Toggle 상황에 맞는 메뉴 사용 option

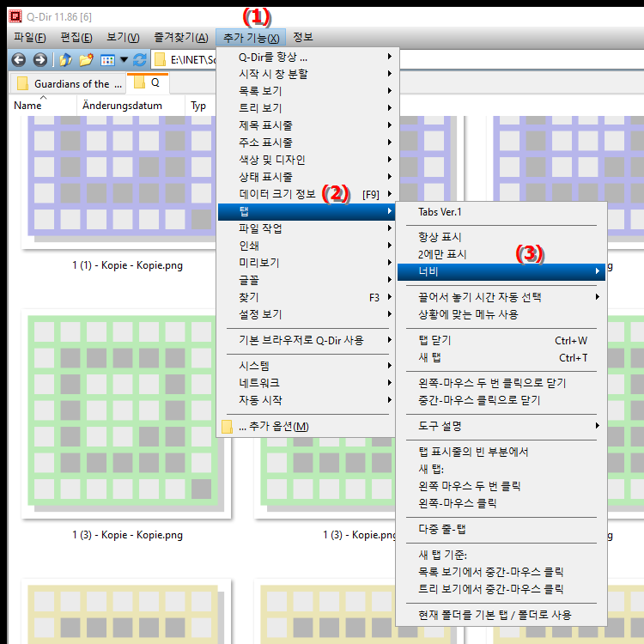click(x=501, y=314)
